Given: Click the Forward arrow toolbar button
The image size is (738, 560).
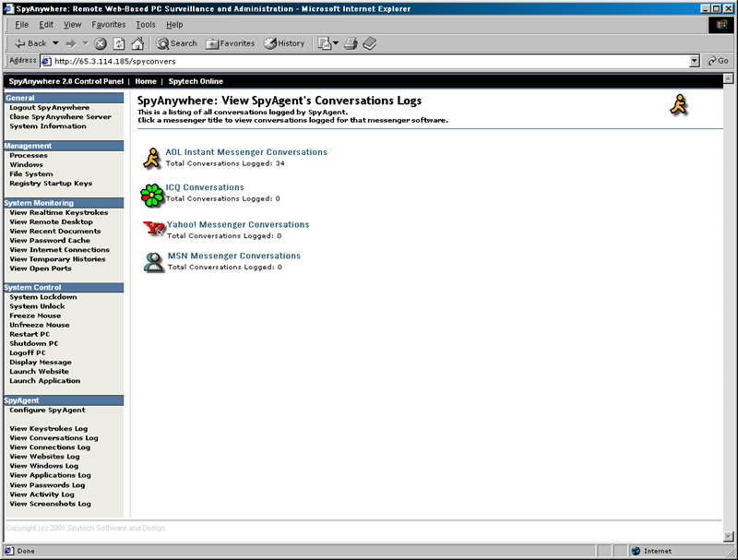Looking at the screenshot, I should (71, 43).
